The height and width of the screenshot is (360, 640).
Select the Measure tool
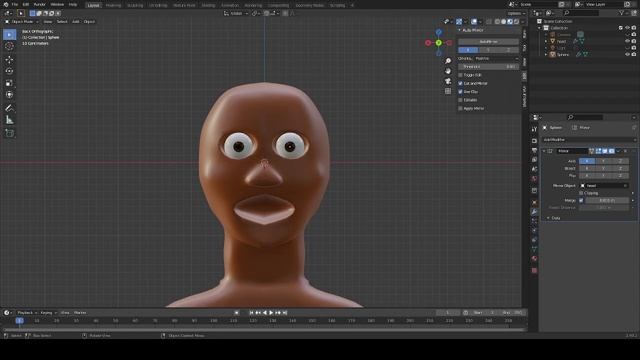coord(9,120)
